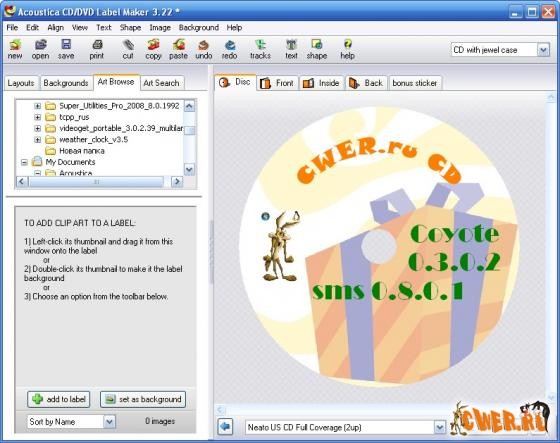Viewport: 560px width, 443px height.
Task: Open the CD with jewel case dropdown
Action: (x=543, y=50)
